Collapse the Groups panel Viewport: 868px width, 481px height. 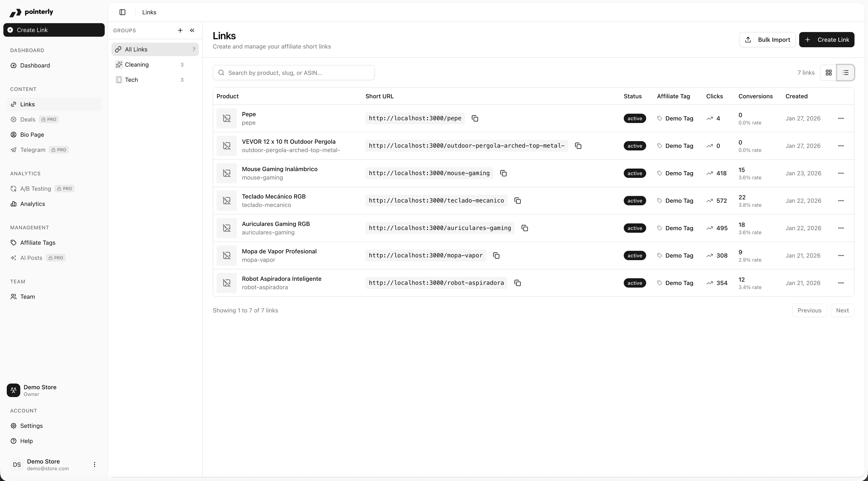point(192,30)
